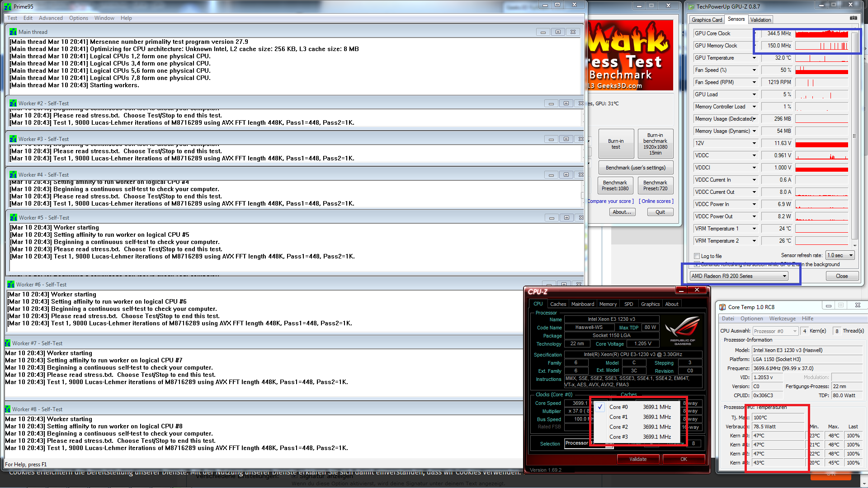868x488 pixels.
Task: Click the GPU-Z graphics card icon in its titlebar
Action: (690, 6)
